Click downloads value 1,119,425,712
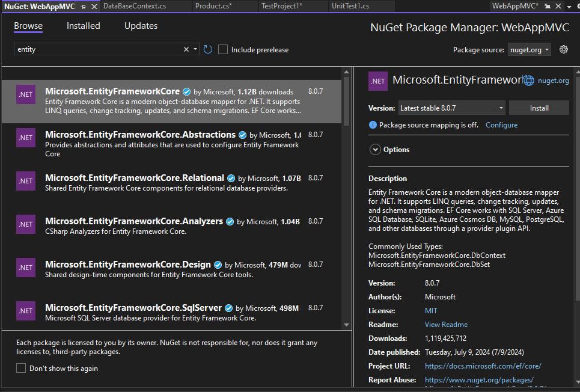 pos(446,338)
